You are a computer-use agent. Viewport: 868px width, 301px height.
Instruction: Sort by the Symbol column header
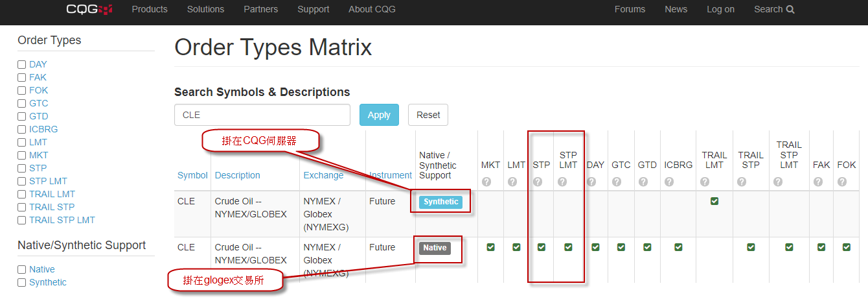tap(192, 175)
